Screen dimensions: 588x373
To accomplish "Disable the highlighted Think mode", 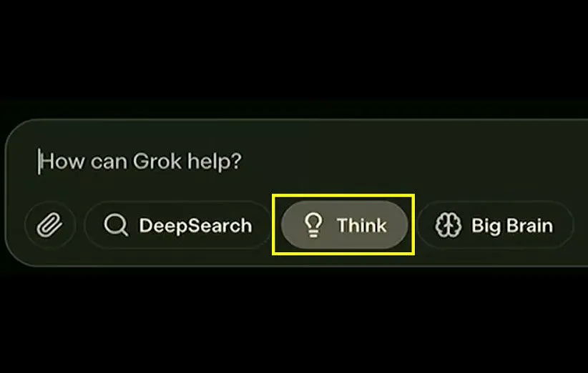I will [344, 225].
